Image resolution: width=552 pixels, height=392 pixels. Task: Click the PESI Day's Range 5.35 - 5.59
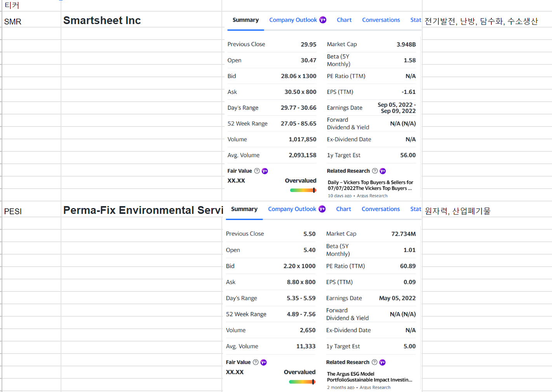pyautogui.click(x=301, y=298)
